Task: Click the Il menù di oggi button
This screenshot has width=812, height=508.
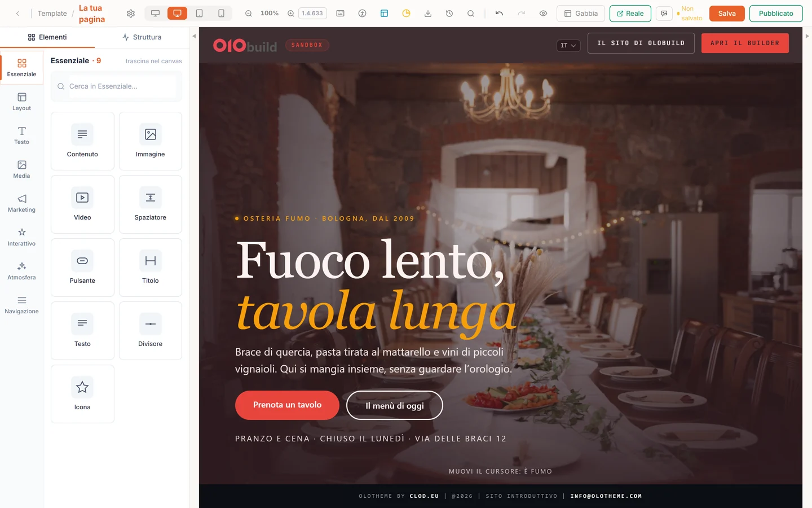Action: tap(395, 405)
